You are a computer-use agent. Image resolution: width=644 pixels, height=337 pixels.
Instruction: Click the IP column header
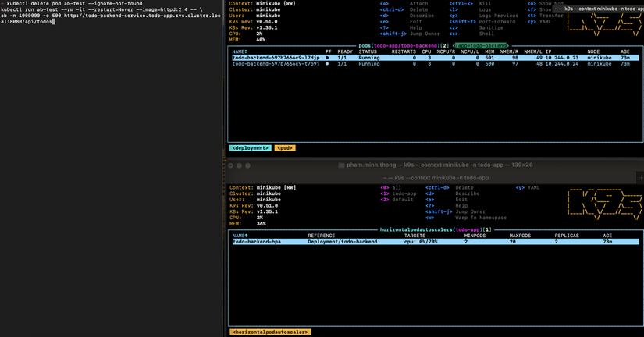[548, 51]
